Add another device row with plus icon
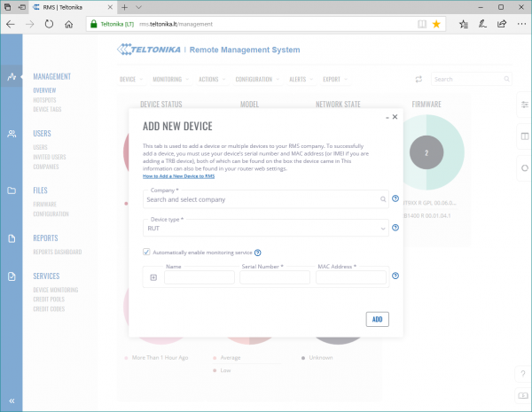The image size is (532, 412). click(153, 277)
